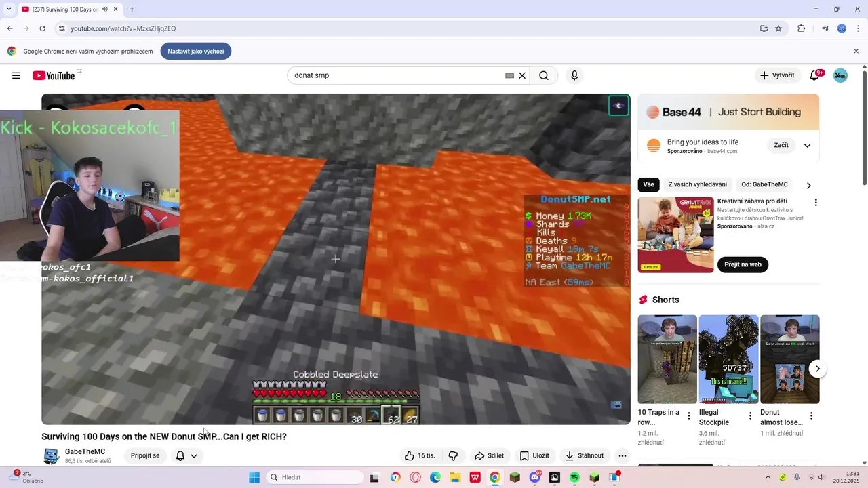Image resolution: width=868 pixels, height=488 pixels.
Task: Open the Chrome three-dot menu
Action: pos(858,28)
